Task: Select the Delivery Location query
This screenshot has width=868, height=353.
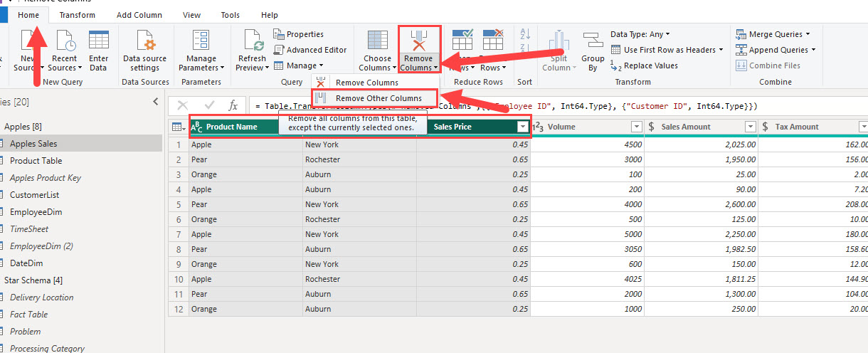Action: pos(41,297)
